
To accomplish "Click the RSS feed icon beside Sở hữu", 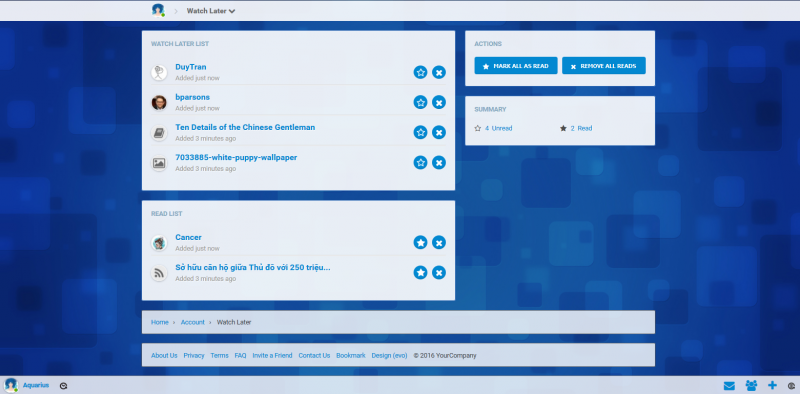I will pyautogui.click(x=159, y=273).
